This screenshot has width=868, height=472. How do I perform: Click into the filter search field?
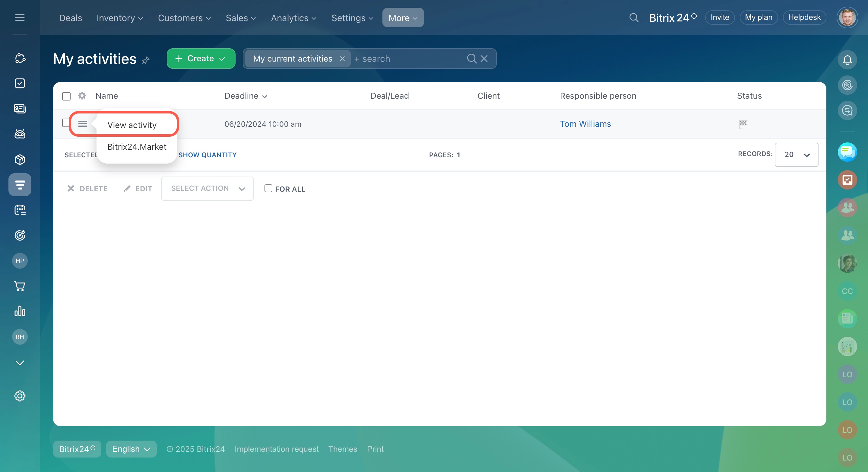pyautogui.click(x=408, y=59)
